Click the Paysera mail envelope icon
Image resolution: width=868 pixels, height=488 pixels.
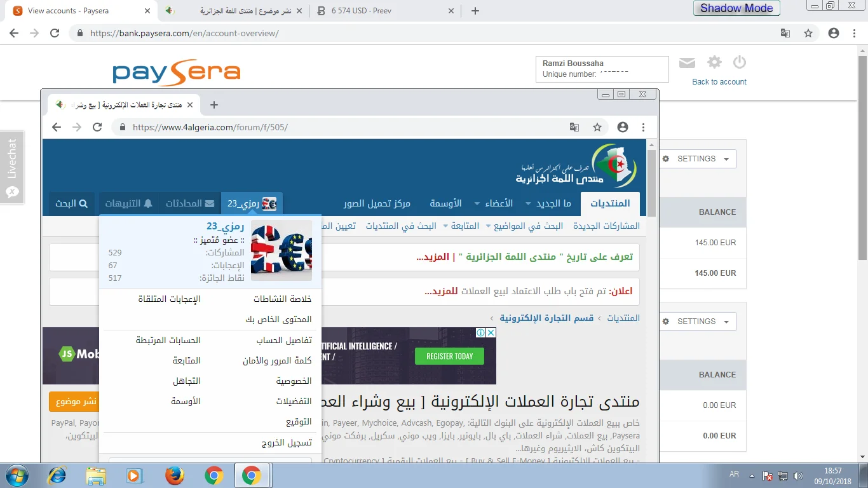coord(687,62)
